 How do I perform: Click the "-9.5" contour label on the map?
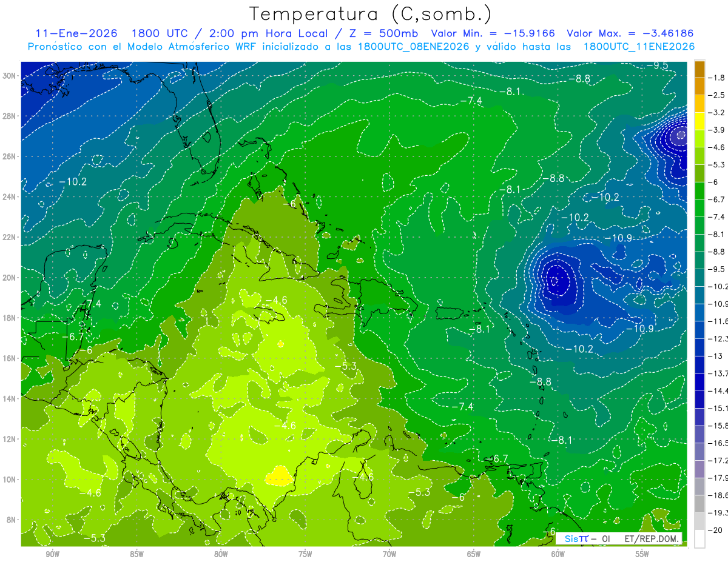point(656,65)
